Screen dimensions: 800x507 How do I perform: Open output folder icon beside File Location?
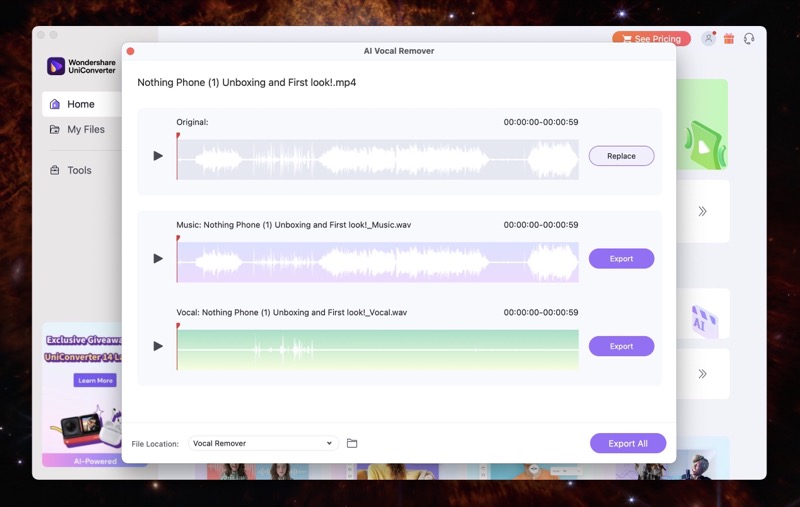click(x=352, y=443)
